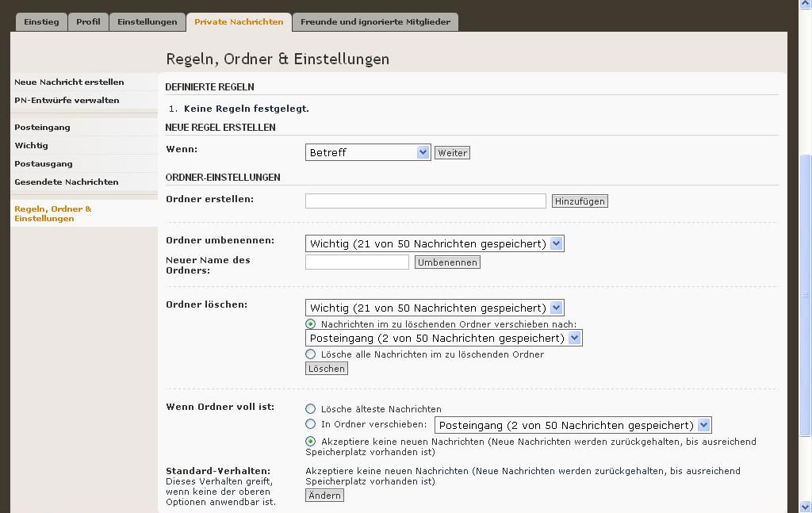Click the vertical scrollbar down arrow
The image size is (812, 513).
tap(806, 507)
